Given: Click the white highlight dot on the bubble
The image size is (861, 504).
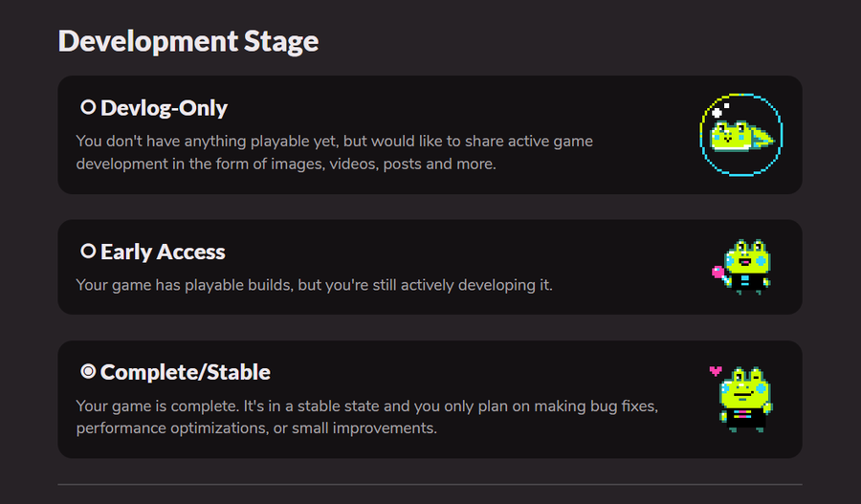Looking at the screenshot, I should [x=717, y=112].
